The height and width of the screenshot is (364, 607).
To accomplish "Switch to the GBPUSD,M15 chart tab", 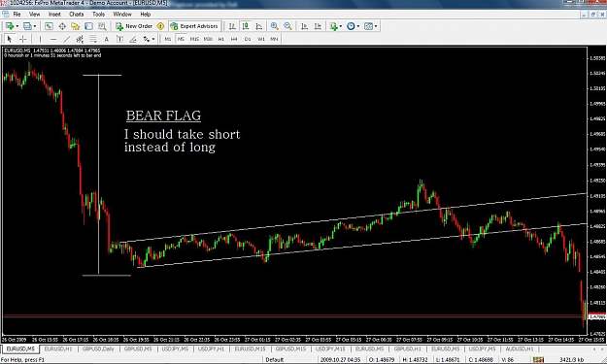I will pos(290,349).
